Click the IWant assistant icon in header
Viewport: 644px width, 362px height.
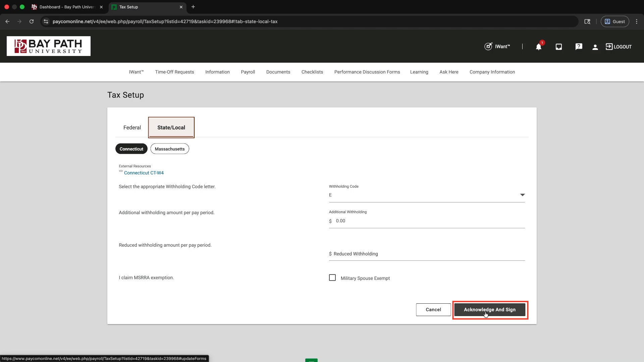point(488,47)
